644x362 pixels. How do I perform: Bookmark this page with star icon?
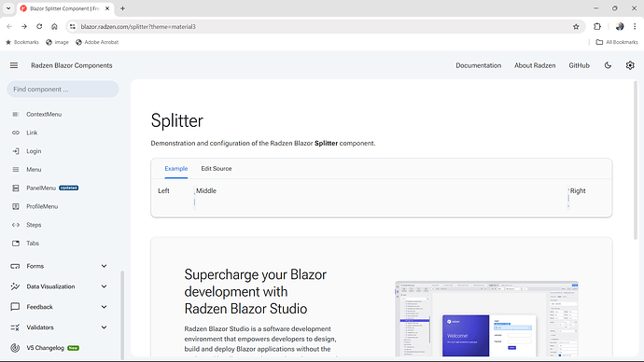576,27
